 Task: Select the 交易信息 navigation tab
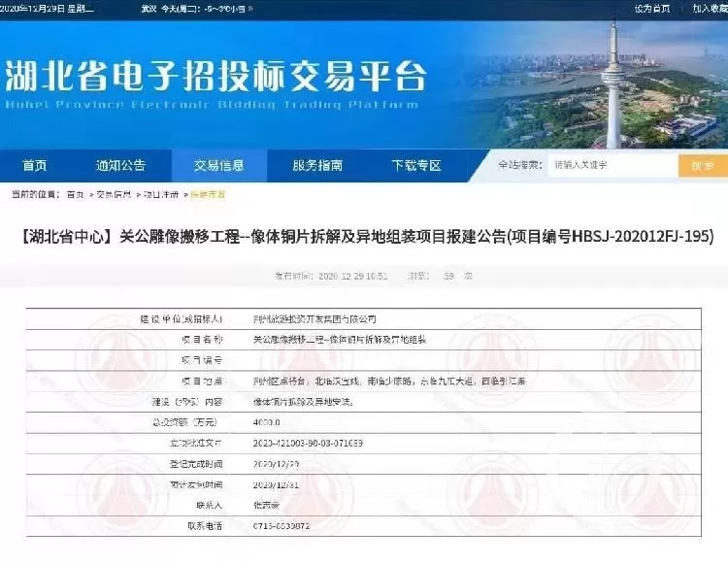point(219,166)
